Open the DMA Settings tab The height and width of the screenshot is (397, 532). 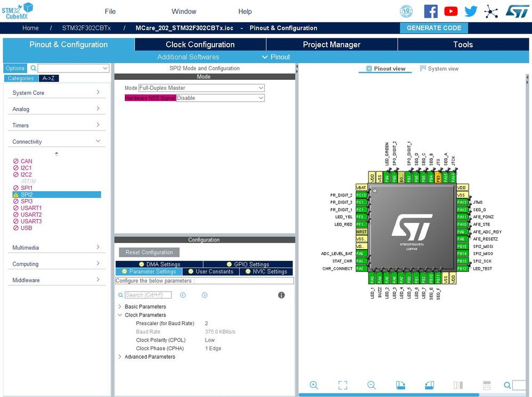coord(159,264)
